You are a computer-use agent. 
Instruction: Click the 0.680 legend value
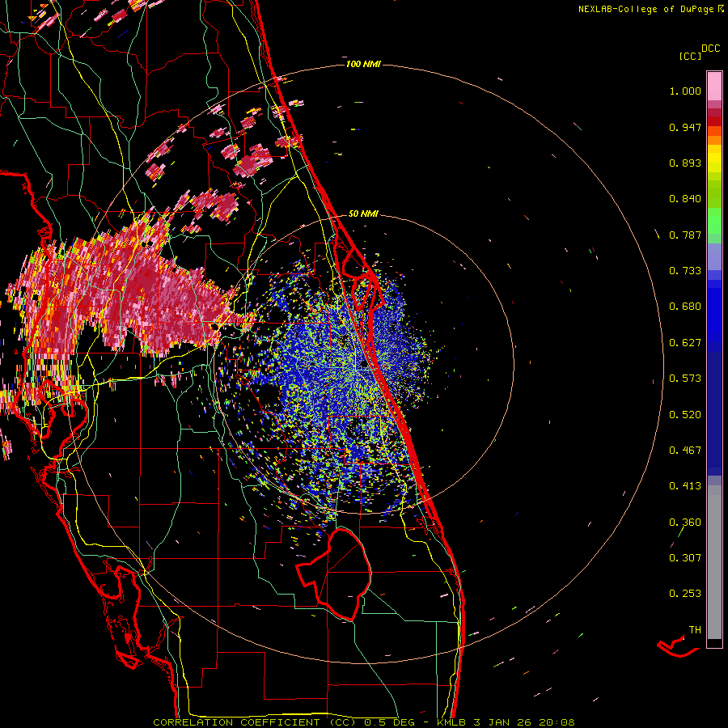685,307
